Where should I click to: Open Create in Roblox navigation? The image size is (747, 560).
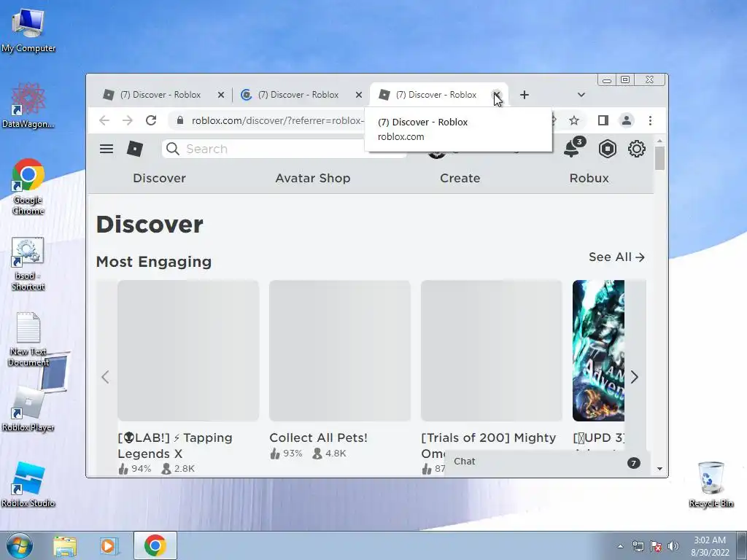coord(460,178)
